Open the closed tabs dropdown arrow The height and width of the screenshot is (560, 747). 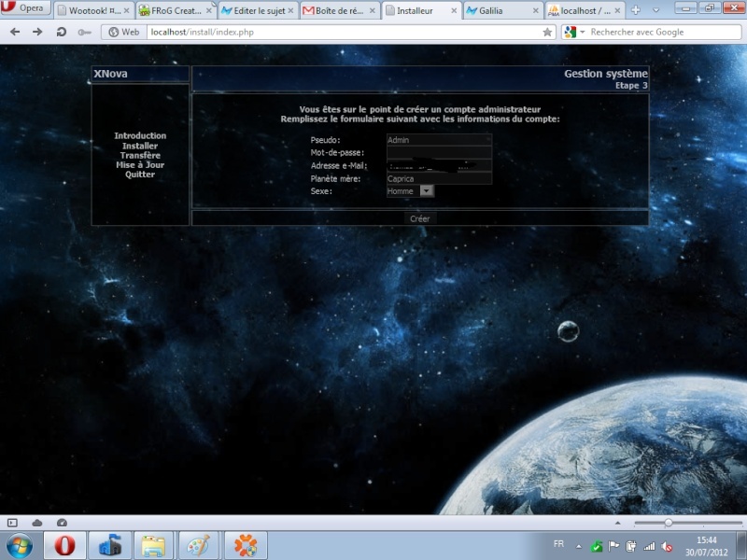tap(656, 10)
